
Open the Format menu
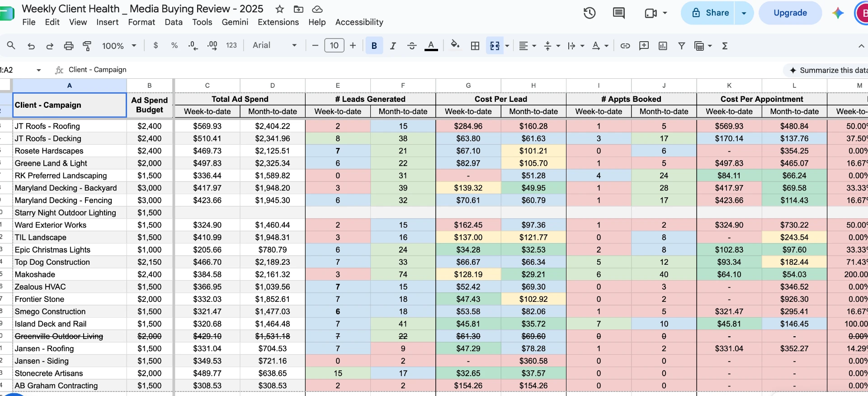point(142,22)
